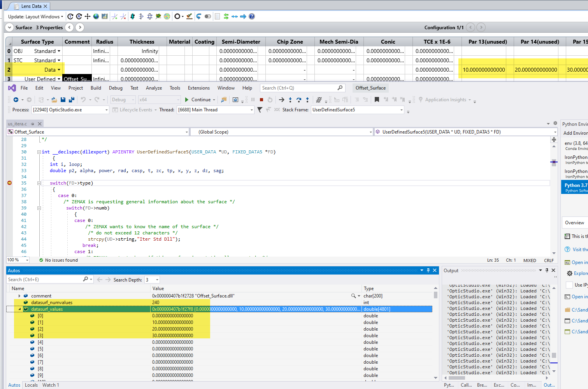Screen dimensions: 588x389
Task: Open the File menu in Visual Studio
Action: pyautogui.click(x=24, y=88)
